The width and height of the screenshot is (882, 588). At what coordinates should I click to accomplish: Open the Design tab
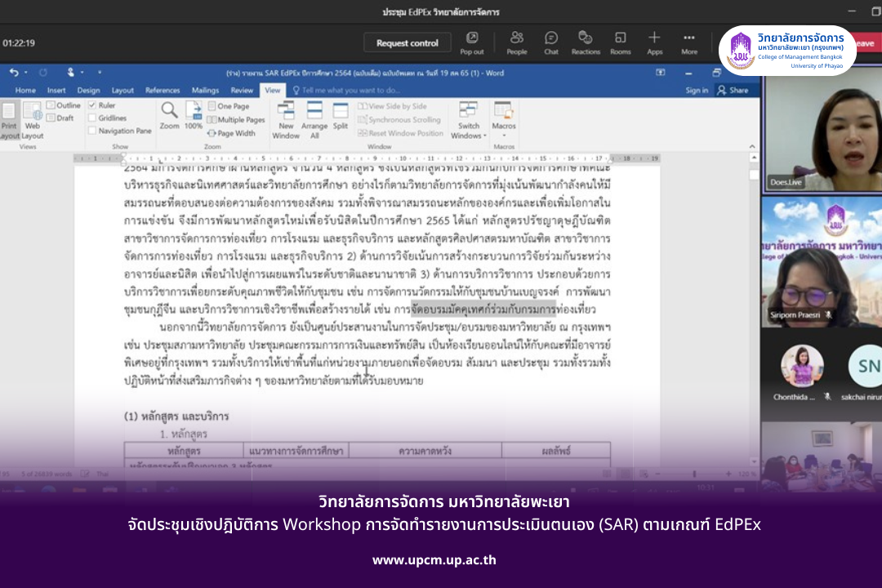88,90
